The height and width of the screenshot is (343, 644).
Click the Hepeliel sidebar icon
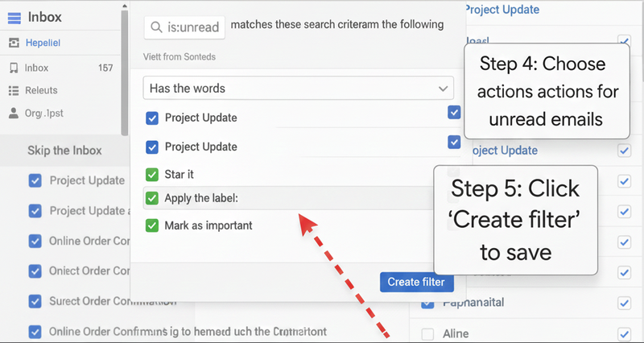(x=14, y=43)
